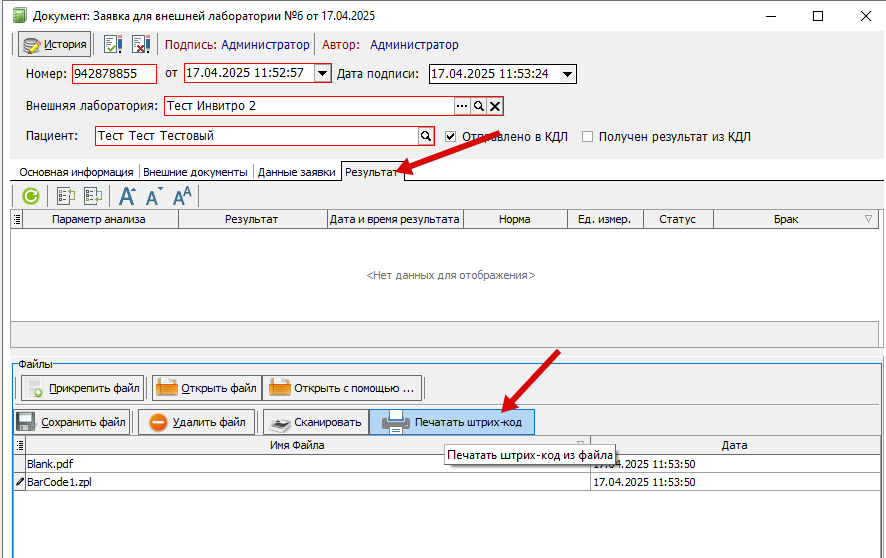Open the date dropdown next to 'от' field
Screen dimensions: 886x558
coord(322,73)
